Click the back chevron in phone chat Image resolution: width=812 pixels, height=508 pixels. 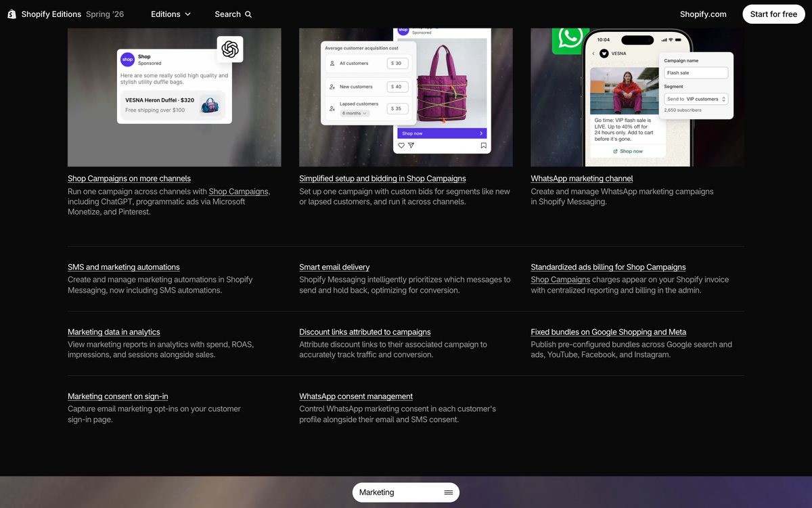coord(593,53)
